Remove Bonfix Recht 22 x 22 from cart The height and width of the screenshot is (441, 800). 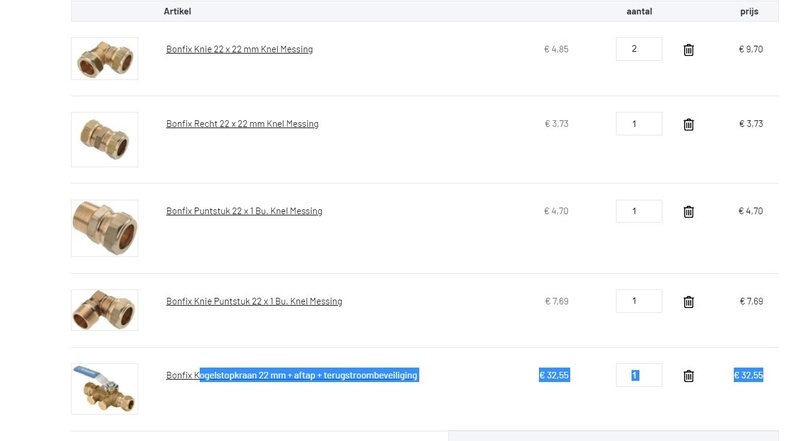point(688,125)
